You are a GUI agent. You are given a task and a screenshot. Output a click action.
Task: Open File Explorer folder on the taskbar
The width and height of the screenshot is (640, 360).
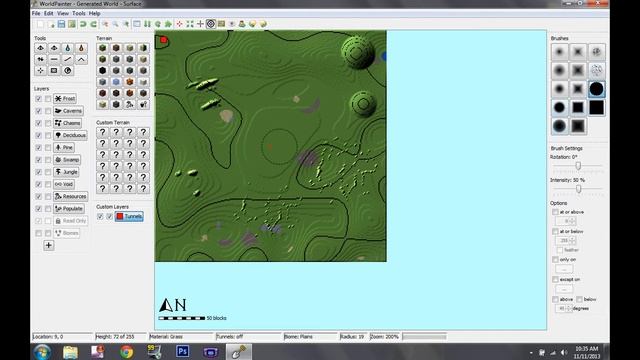pyautogui.click(x=70, y=351)
